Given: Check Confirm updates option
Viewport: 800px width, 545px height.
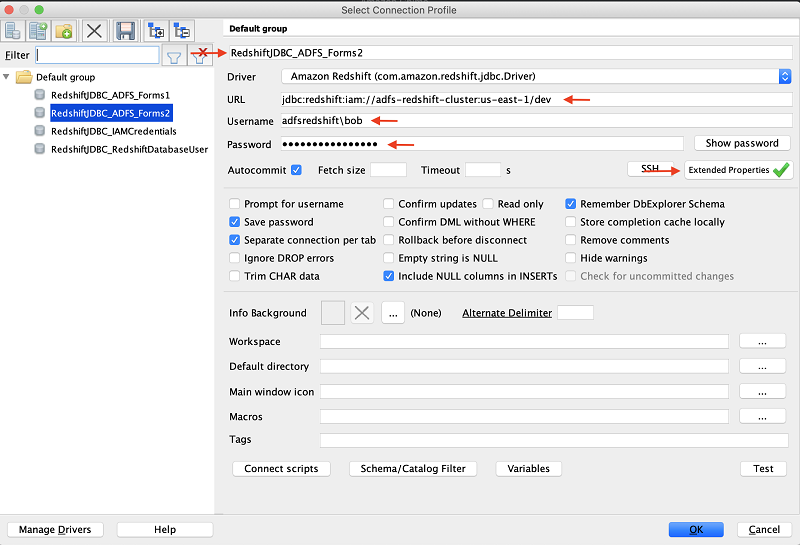Looking at the screenshot, I should pos(388,204).
